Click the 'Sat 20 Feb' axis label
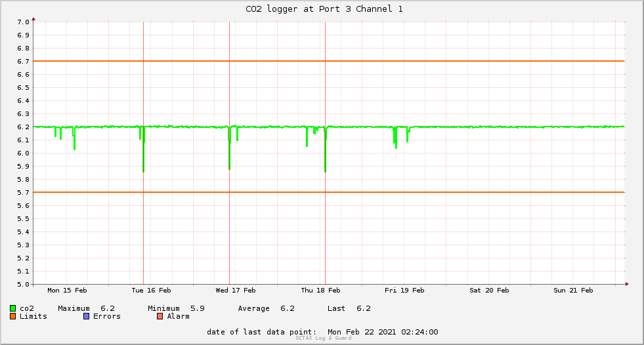 (489, 291)
